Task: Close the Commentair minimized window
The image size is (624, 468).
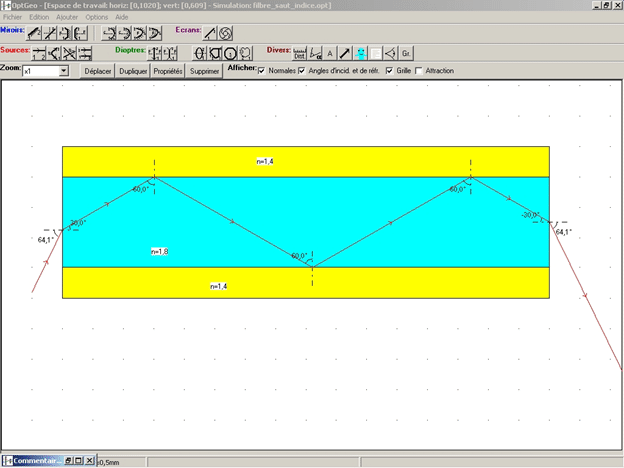Action: click(90, 461)
